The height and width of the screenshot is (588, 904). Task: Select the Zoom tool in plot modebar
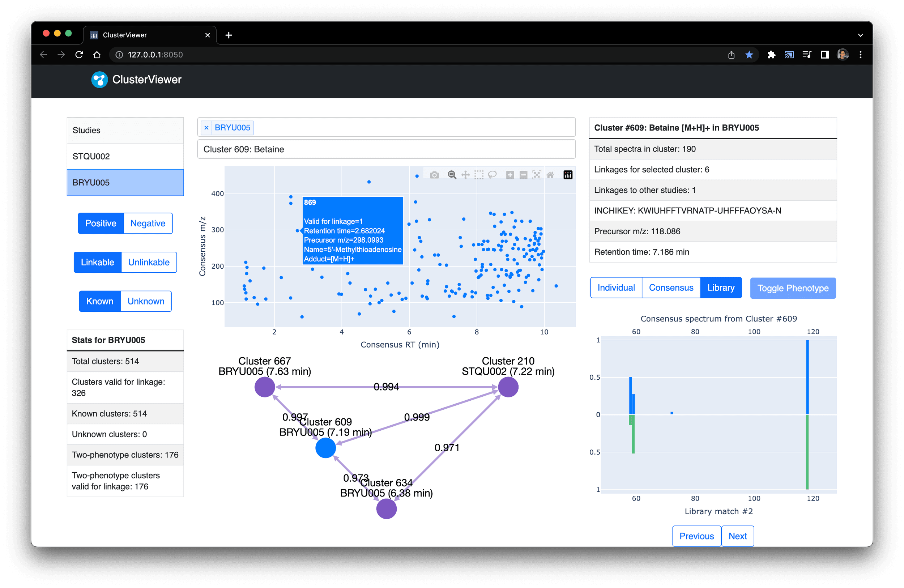(452, 175)
